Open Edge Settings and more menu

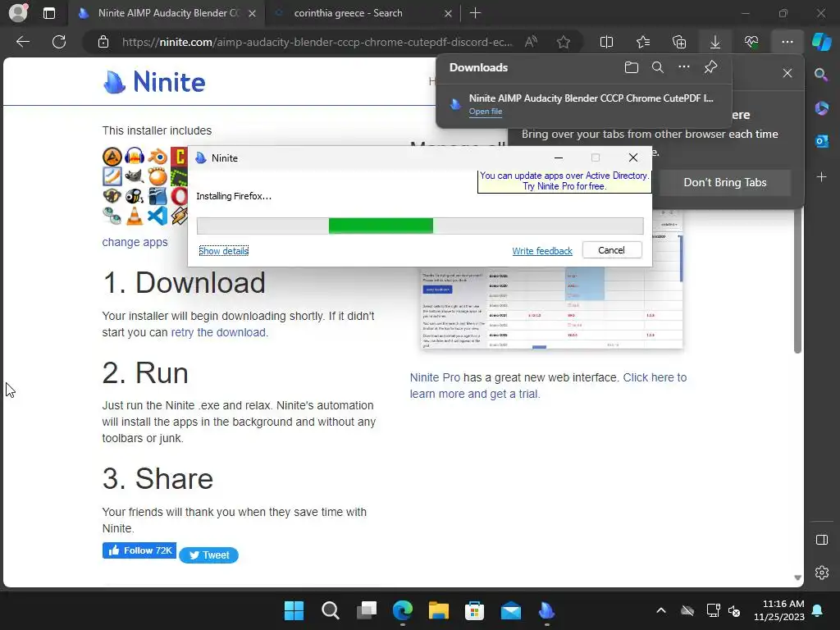click(x=787, y=42)
